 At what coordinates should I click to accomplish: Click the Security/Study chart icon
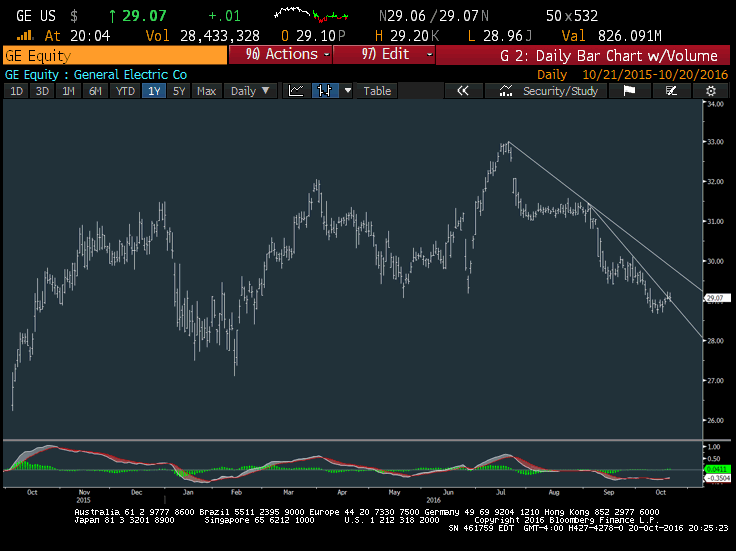506,91
